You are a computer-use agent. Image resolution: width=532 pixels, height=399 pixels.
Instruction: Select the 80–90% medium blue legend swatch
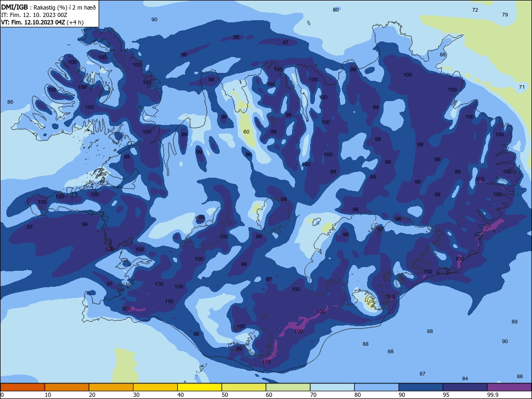pos(376,387)
